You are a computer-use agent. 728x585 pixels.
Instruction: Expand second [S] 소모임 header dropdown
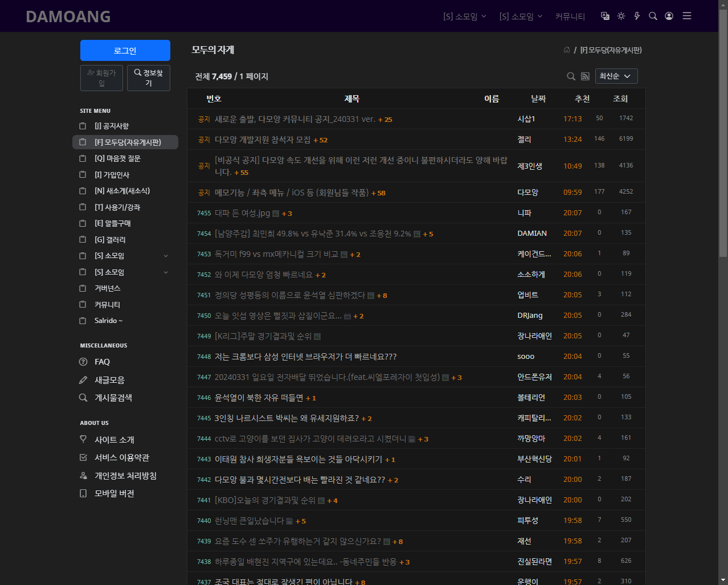point(521,17)
